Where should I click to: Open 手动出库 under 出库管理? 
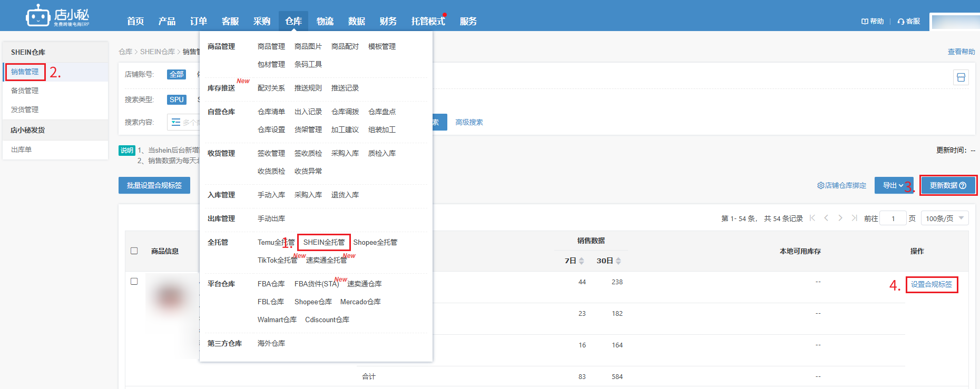(271, 218)
